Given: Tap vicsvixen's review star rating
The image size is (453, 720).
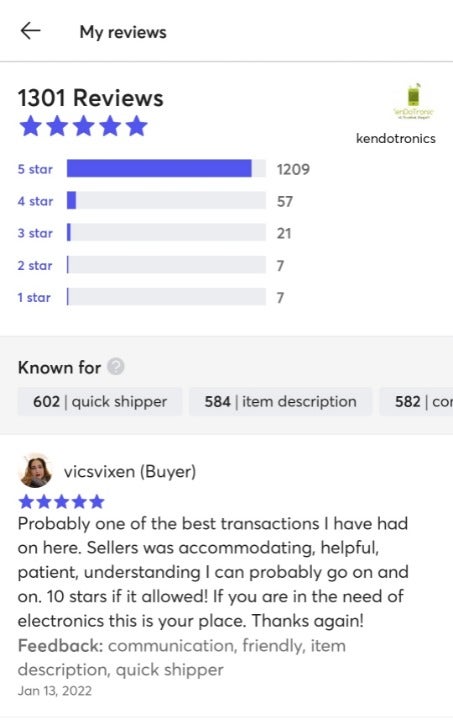Looking at the screenshot, I should point(62,502).
